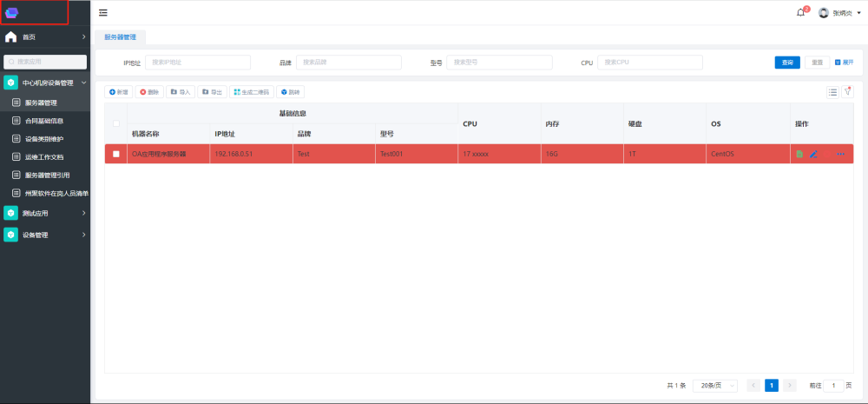The width and height of the screenshot is (868, 404).
Task: Click the 重置 reset button
Action: 816,63
